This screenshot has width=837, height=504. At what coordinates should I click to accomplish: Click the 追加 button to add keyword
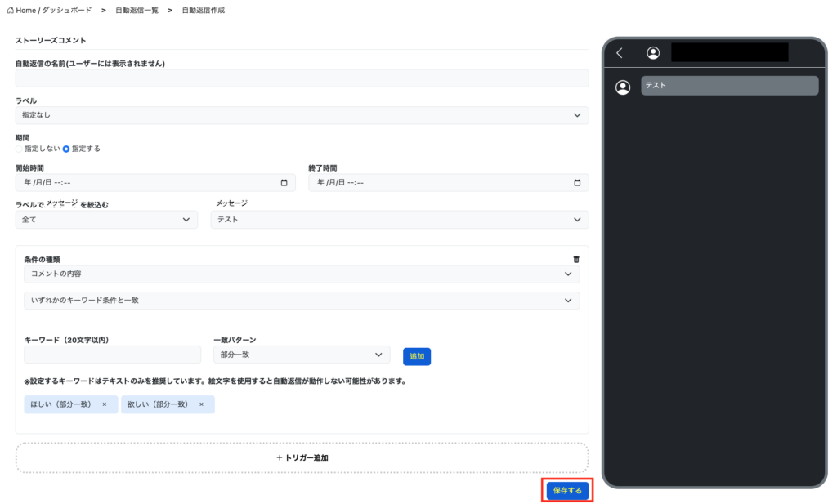tap(417, 356)
